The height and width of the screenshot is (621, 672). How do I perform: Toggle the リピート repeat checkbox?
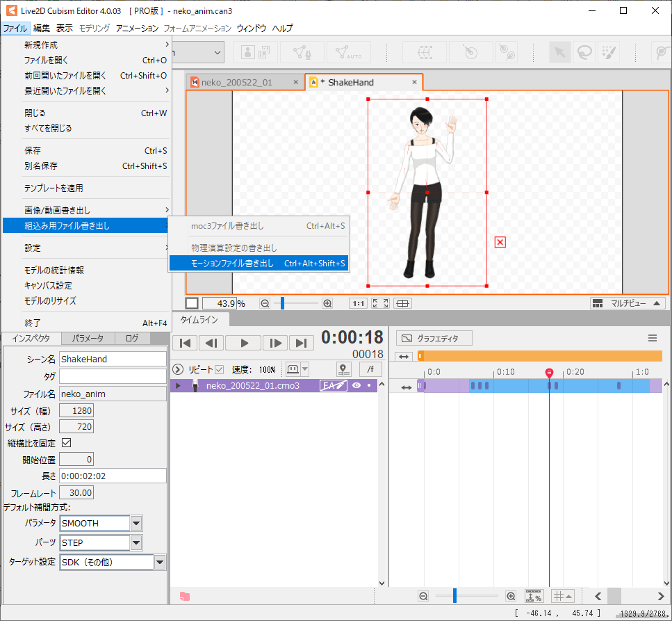pos(220,369)
